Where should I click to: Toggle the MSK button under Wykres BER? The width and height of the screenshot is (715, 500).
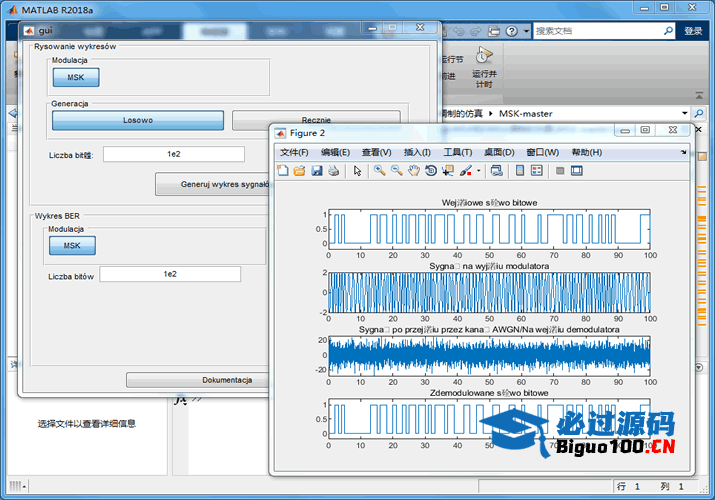[72, 246]
